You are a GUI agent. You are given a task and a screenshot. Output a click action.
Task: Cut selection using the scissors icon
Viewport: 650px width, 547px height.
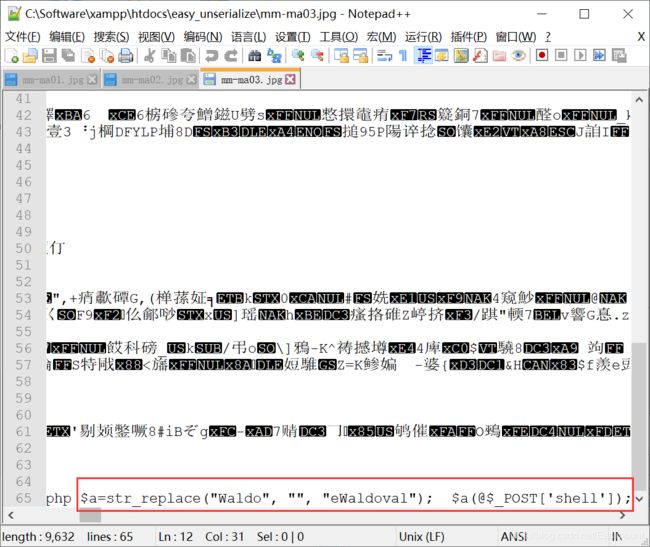[149, 56]
